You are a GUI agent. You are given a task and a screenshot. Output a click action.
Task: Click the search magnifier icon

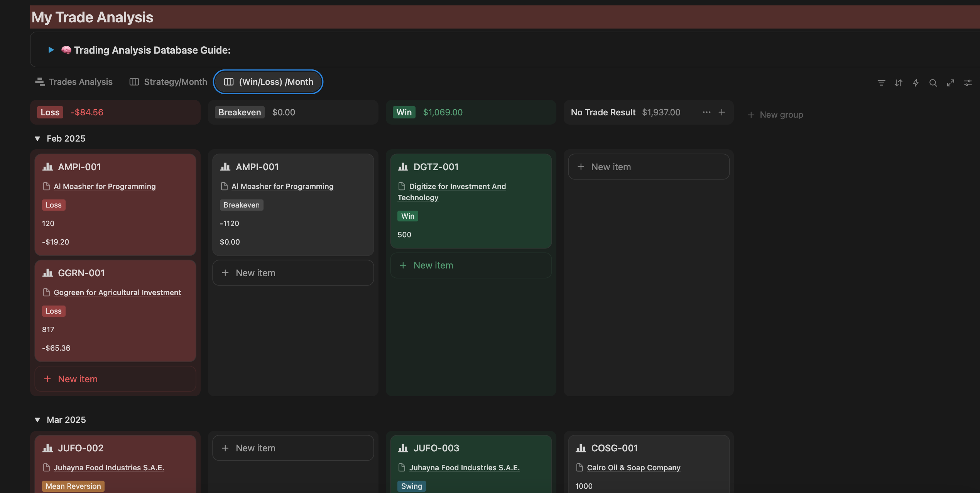tap(933, 83)
